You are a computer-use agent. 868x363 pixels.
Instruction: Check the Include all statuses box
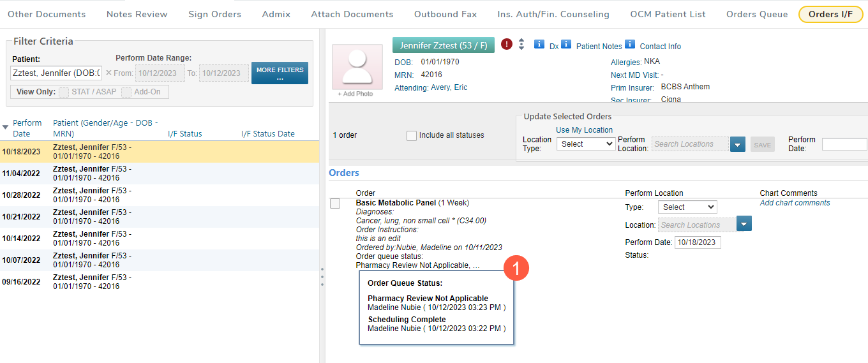[x=412, y=135]
